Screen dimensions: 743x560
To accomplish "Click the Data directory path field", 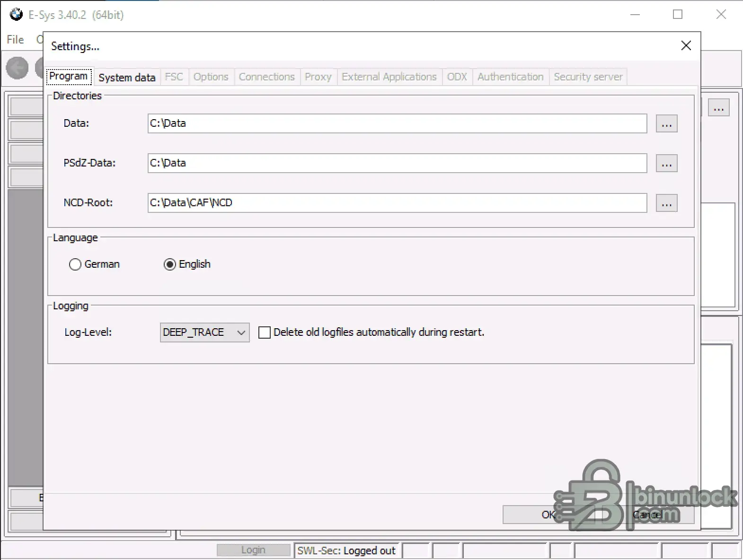I will (397, 123).
